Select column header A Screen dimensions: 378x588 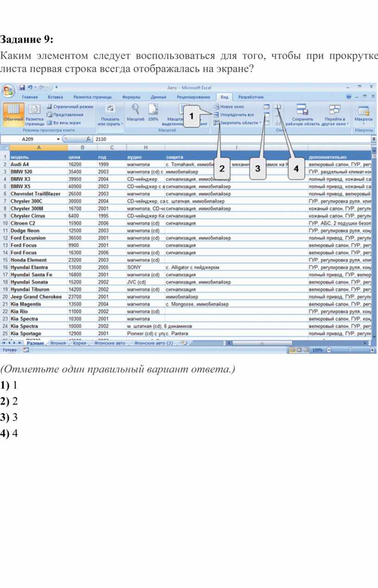[38, 147]
